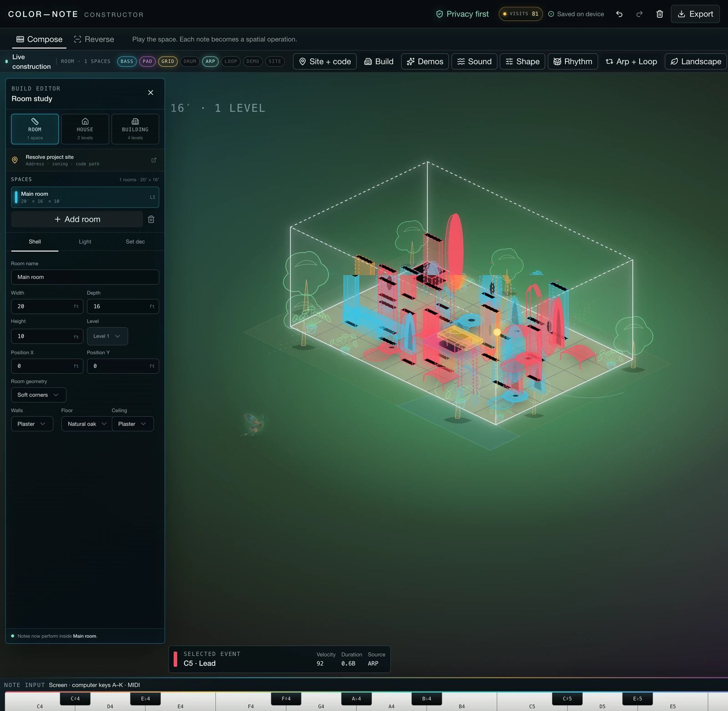This screenshot has width=728, height=711.
Task: Click the external link icon beside Resolve project site
Action: coord(154,160)
